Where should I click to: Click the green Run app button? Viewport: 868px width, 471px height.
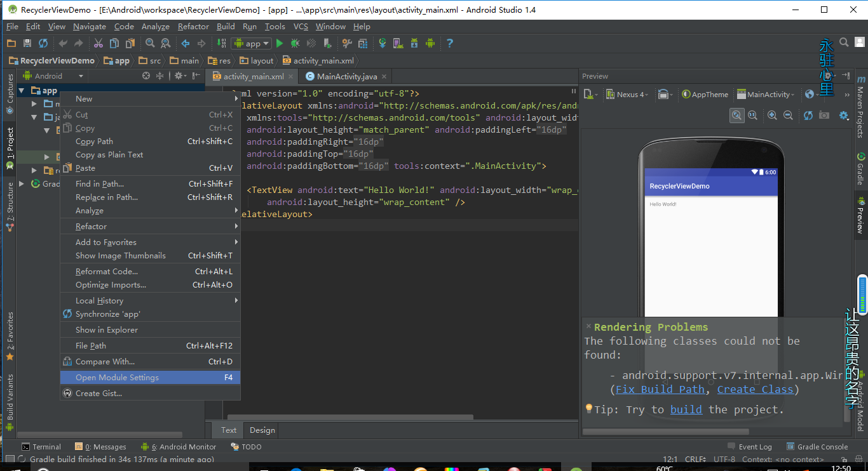pos(280,43)
